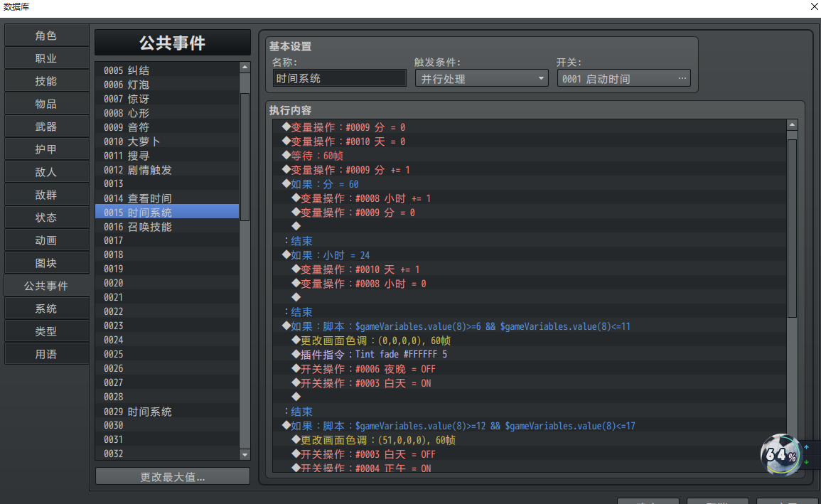
Task: Close the 数据库 window
Action: coord(814,7)
